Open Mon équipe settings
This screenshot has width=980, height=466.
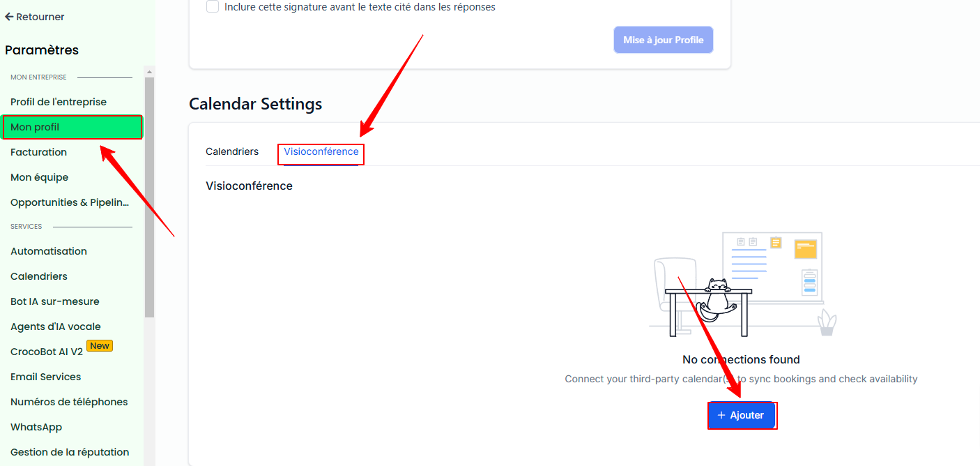(x=40, y=177)
